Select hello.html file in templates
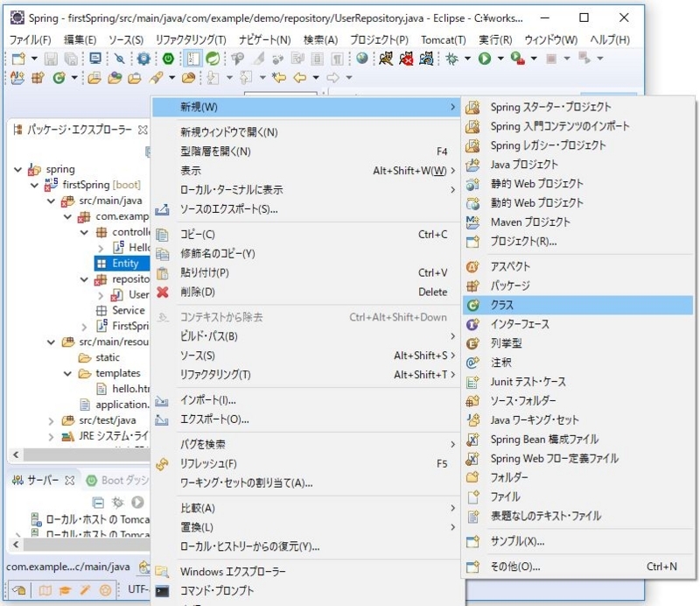Viewport: 700px width, 606px height. tap(130, 389)
